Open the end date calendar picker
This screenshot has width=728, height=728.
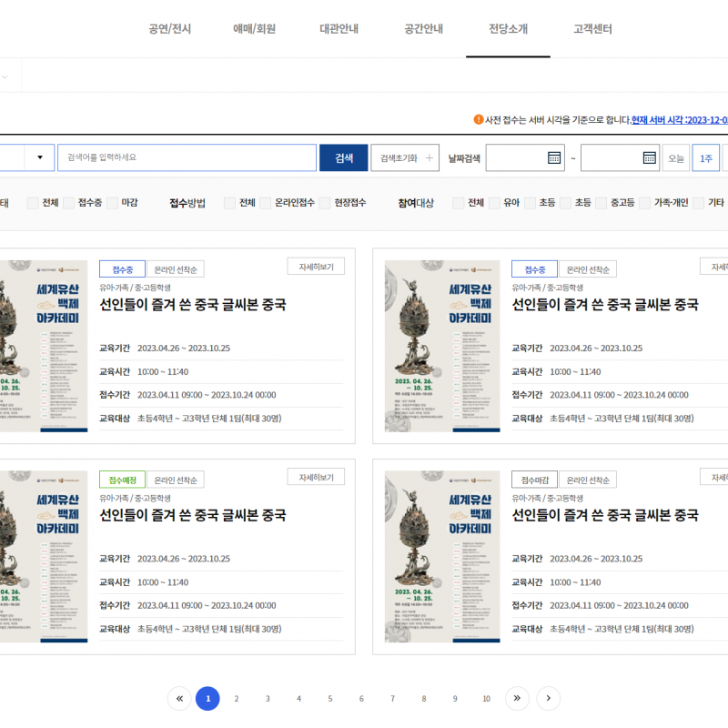pyautogui.click(x=649, y=157)
